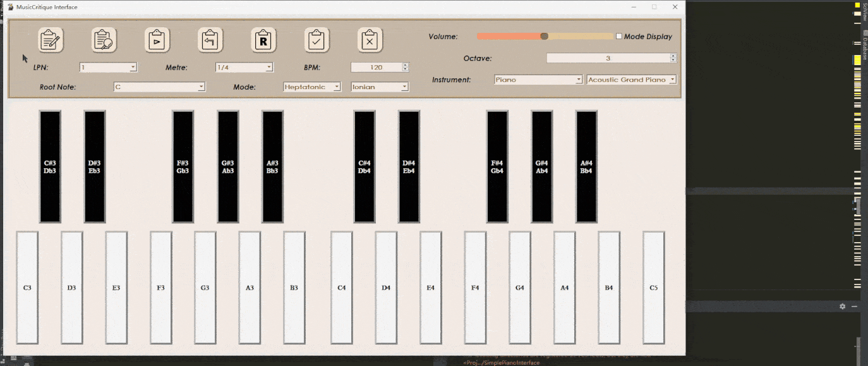Play the C#3/Db3 black key
The image size is (868, 366).
(x=50, y=167)
